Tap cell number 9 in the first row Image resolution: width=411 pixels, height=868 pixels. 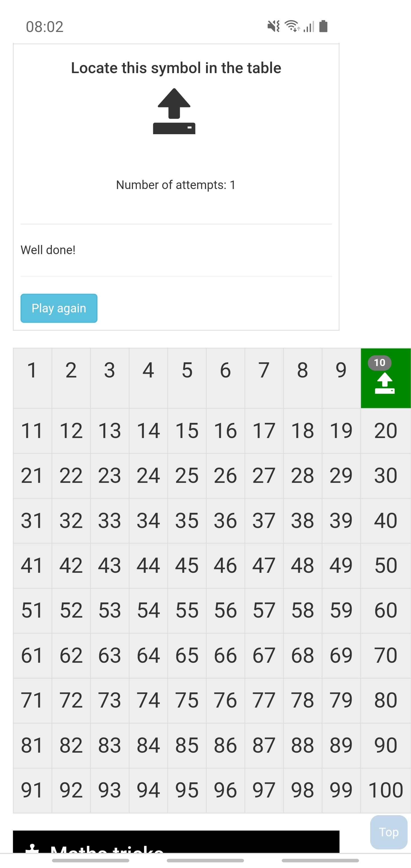341,378
